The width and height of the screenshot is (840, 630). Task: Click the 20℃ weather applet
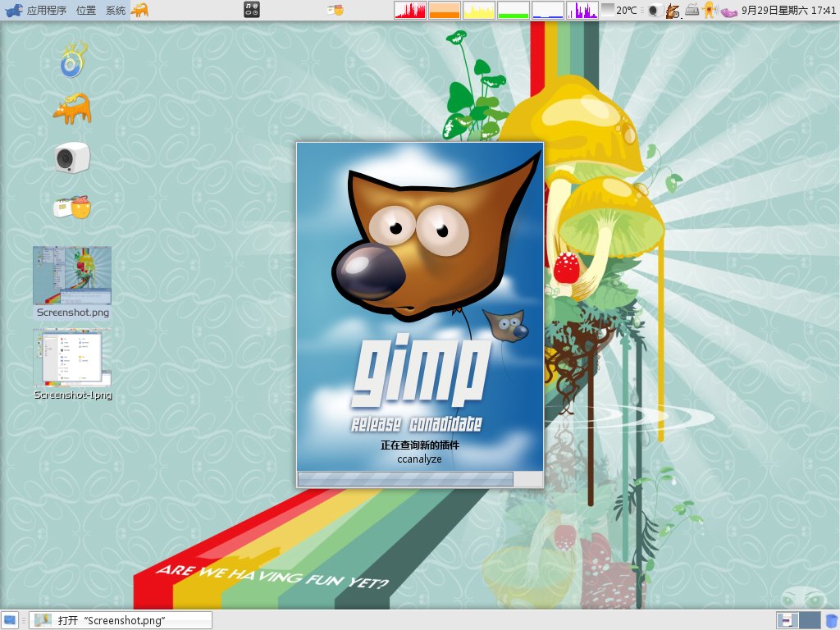(619, 10)
